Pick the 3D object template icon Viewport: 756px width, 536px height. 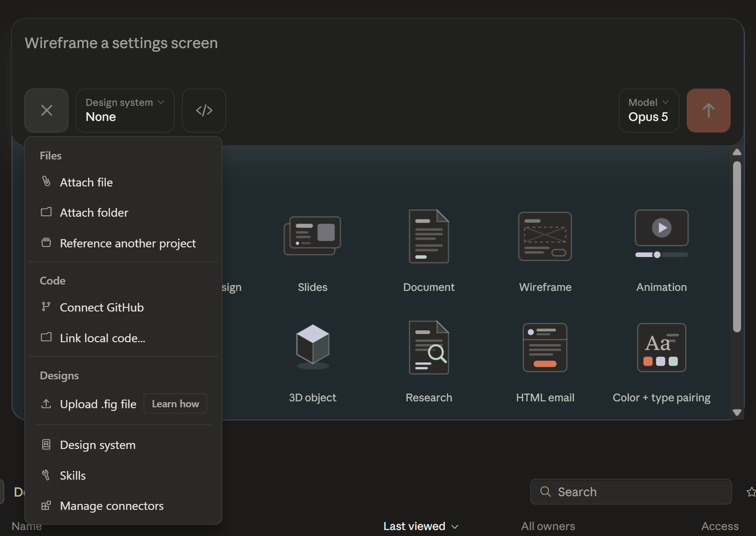312,346
